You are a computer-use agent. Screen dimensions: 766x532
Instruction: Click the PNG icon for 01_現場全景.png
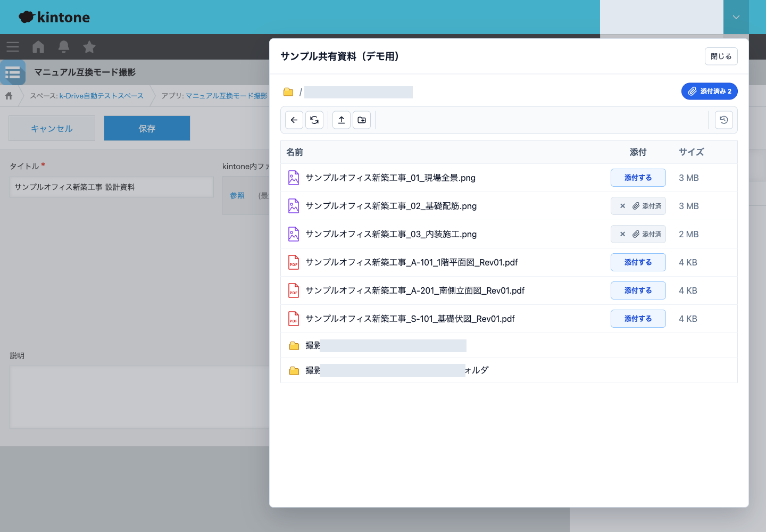pyautogui.click(x=294, y=178)
